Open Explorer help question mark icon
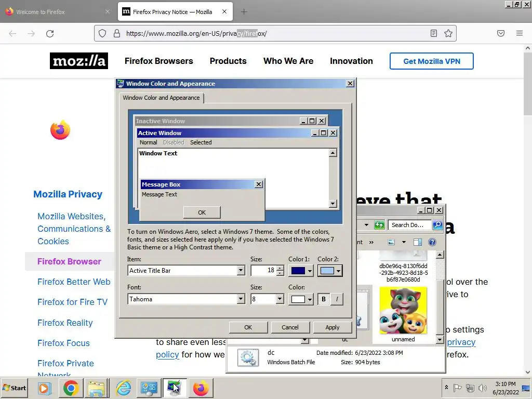 point(432,242)
